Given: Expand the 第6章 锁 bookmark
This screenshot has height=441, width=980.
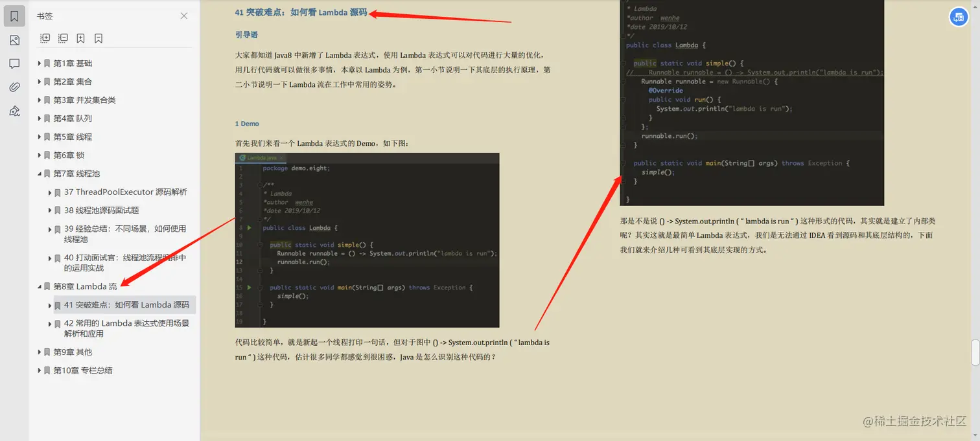Looking at the screenshot, I should coord(40,155).
